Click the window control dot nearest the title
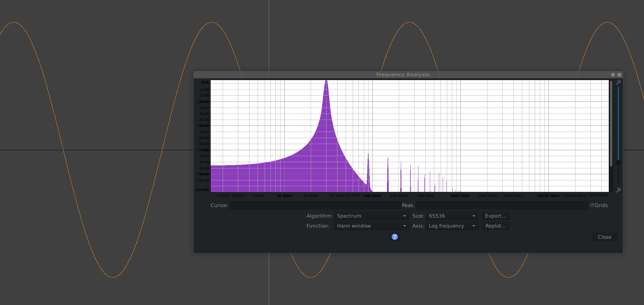Screen dimensions: 644x305 [613, 75]
